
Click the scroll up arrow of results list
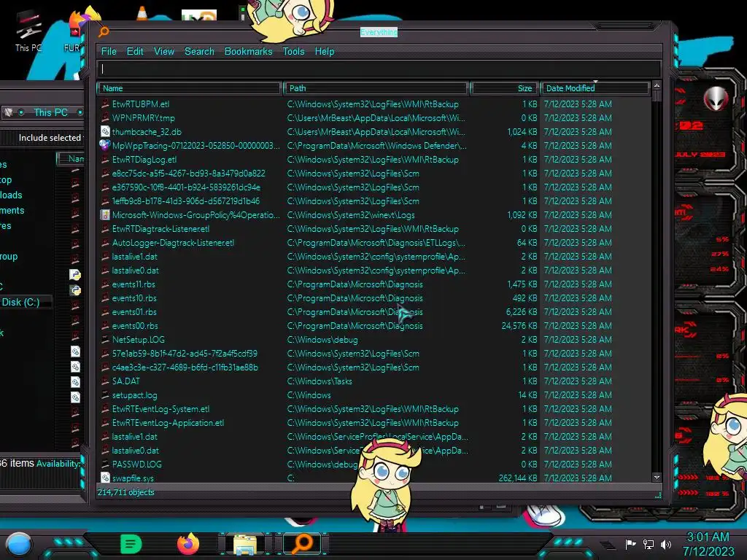click(x=657, y=86)
